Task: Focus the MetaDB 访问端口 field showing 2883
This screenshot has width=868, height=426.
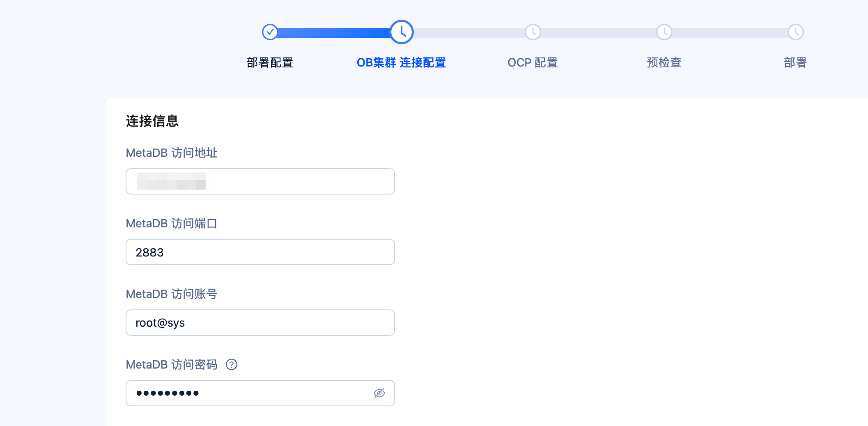Action: coord(260,252)
